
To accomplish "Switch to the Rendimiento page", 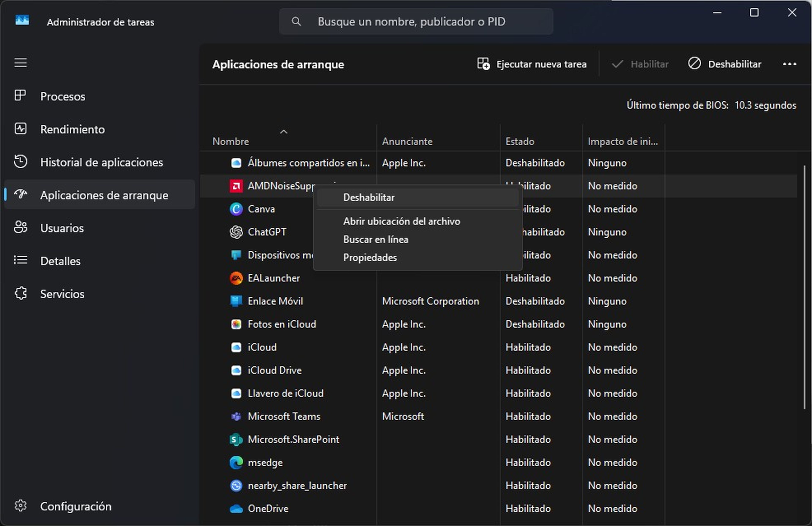I will coord(100,129).
